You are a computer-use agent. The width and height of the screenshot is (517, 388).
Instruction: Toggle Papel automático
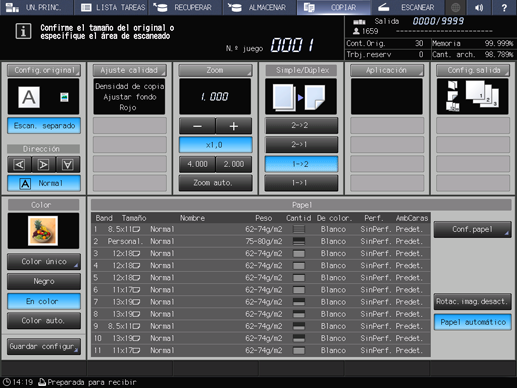(472, 322)
